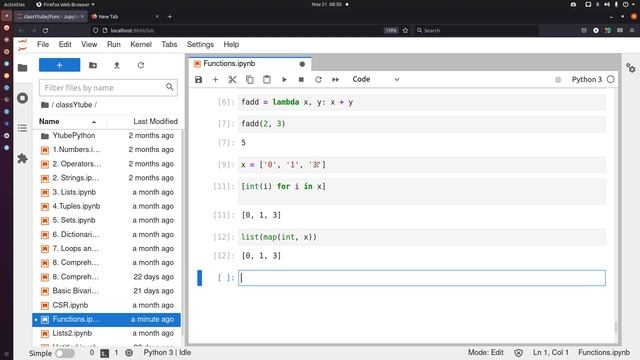Viewport: 640px width, 360px height.
Task: Toggle the Simple interface mode switch
Action: (x=65, y=353)
